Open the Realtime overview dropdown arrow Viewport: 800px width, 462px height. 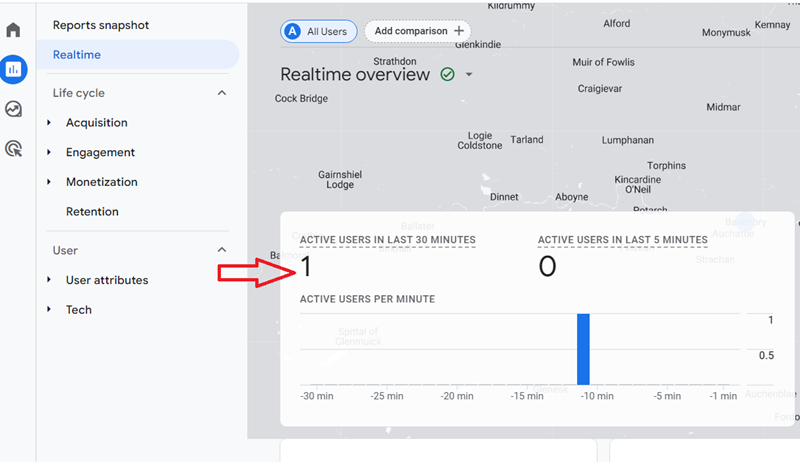click(x=469, y=74)
